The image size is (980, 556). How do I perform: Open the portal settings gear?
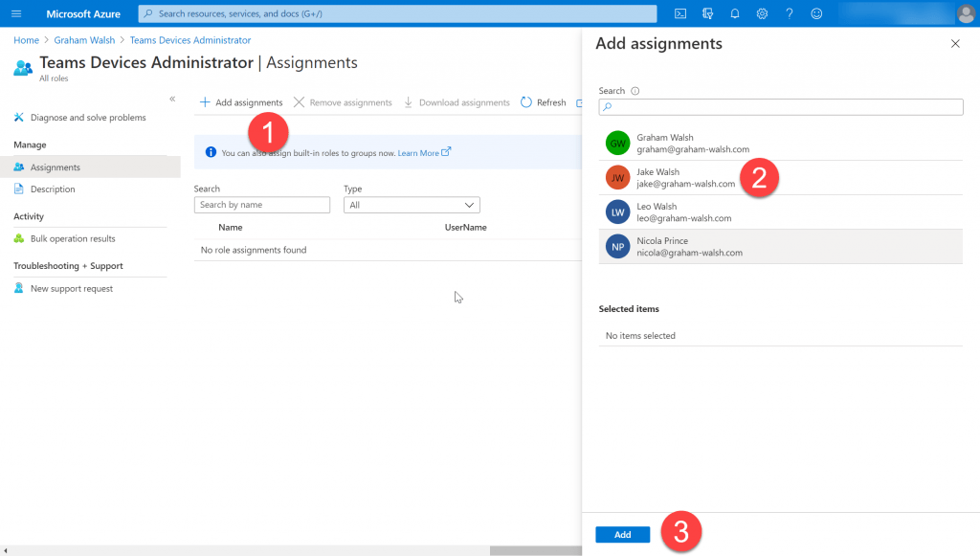coord(762,13)
